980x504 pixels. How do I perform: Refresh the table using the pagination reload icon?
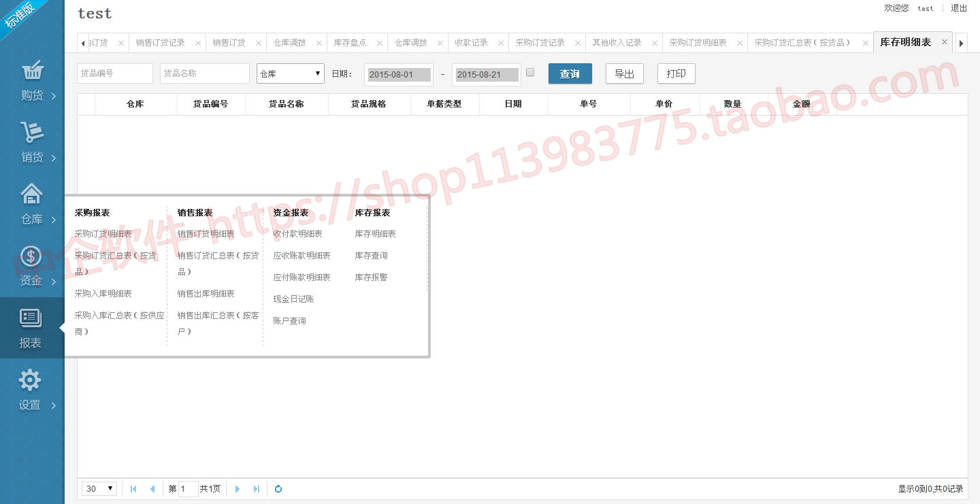pos(278,489)
